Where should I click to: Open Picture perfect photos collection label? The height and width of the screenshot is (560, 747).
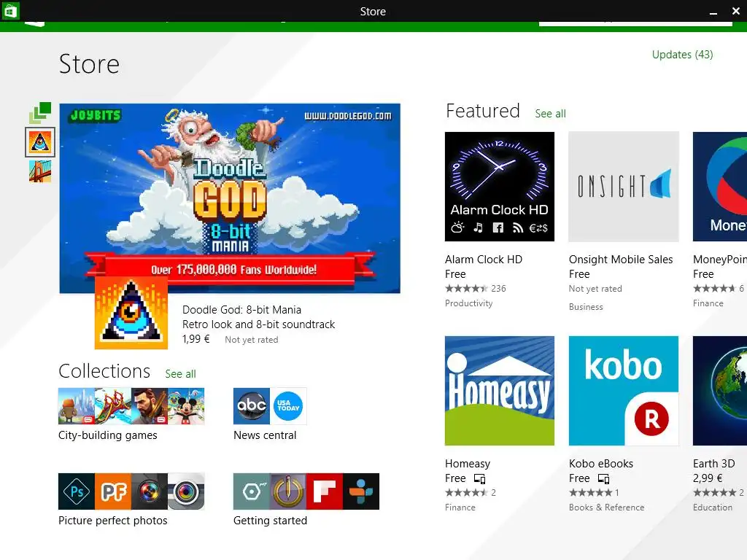coord(113,521)
